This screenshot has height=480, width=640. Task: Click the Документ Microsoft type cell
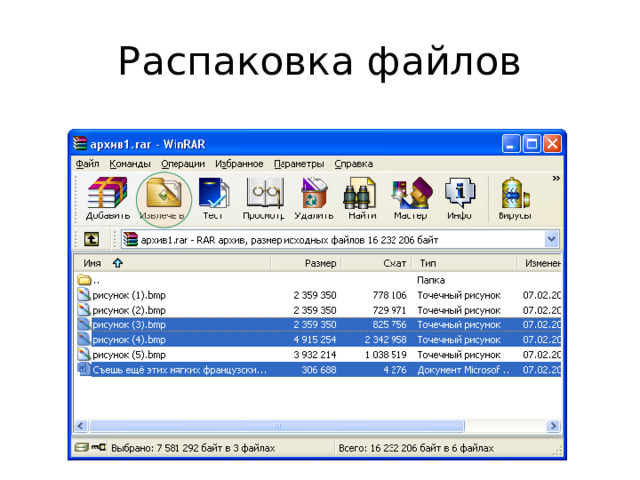pos(463,370)
